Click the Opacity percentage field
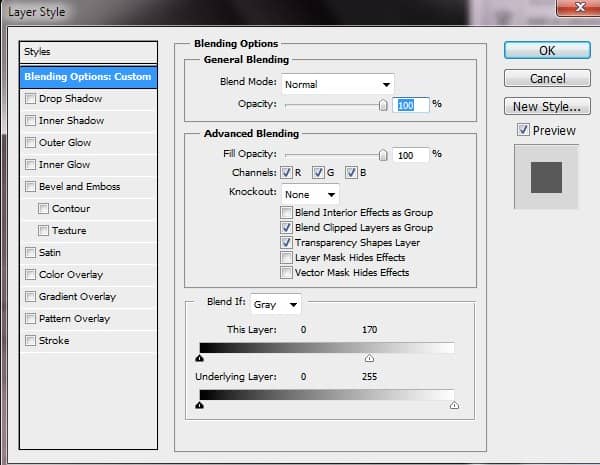The image size is (600, 465). point(411,105)
